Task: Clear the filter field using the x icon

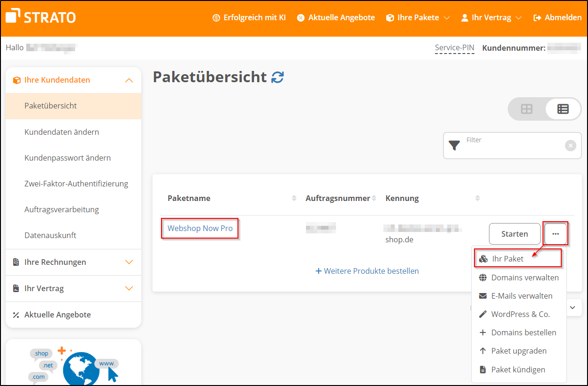Action: coord(571,146)
